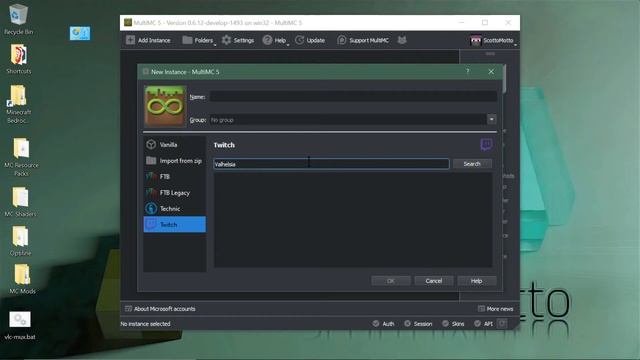Image resolution: width=640 pixels, height=360 pixels.
Task: Click the cat icon in toolbar
Action: 402,40
